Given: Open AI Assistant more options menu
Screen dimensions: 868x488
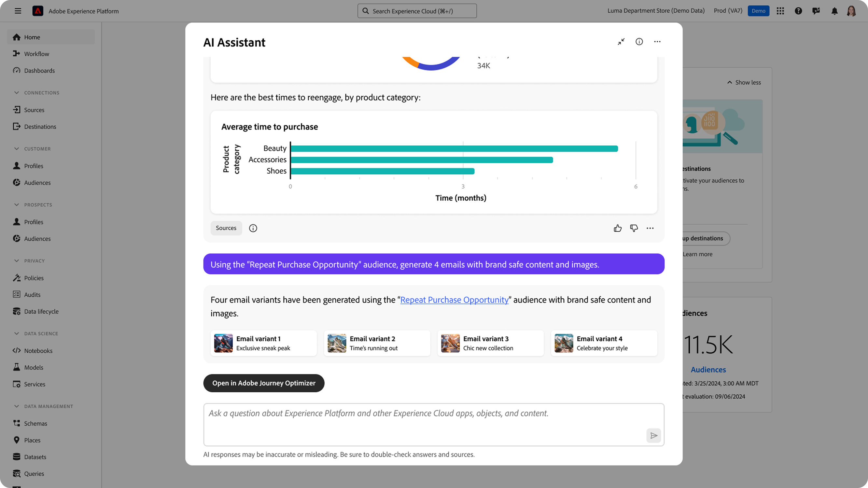Looking at the screenshot, I should click(657, 42).
